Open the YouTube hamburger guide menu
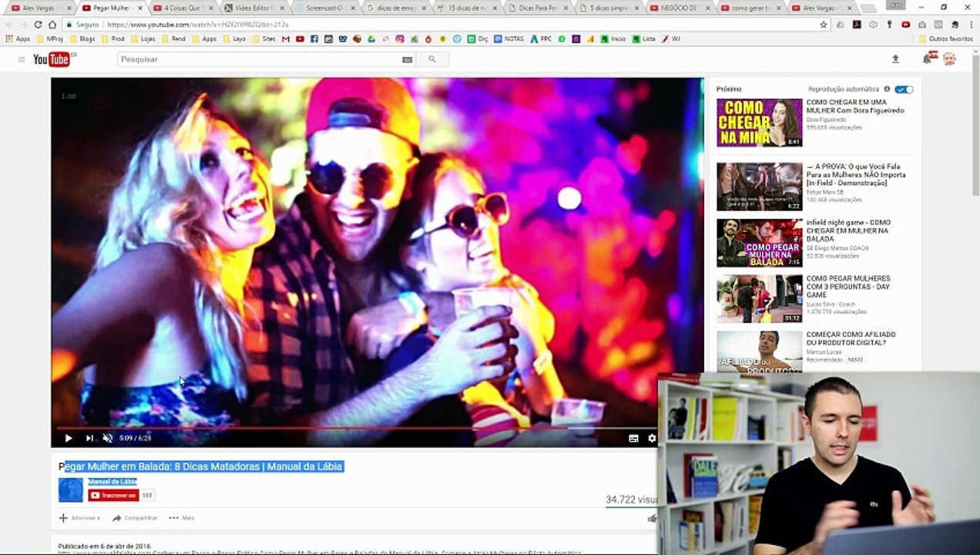Viewport: 980px width, 555px height. (22, 59)
